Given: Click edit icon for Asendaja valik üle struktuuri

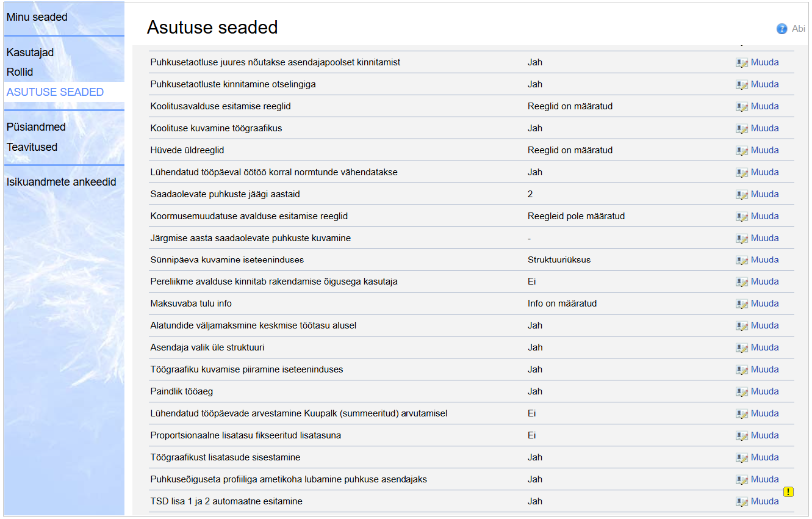Looking at the screenshot, I should (x=742, y=348).
